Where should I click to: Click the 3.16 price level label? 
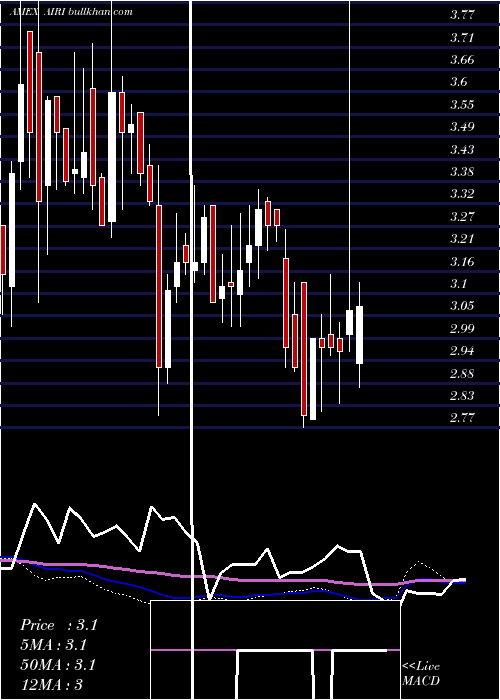(462, 262)
